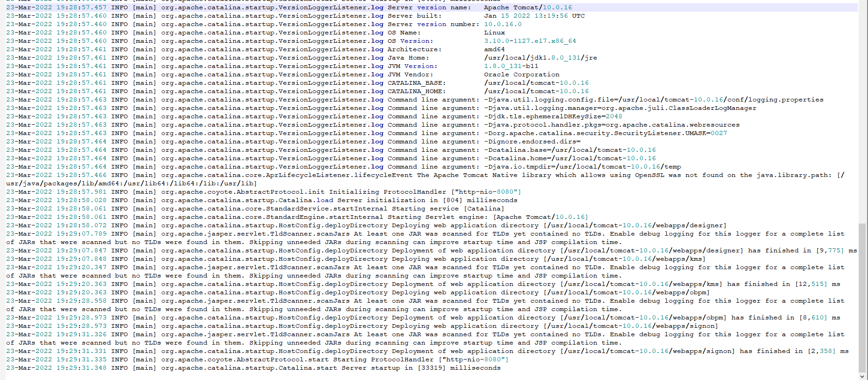Click the 'CATALINA_BASE:' label
Image resolution: width=868 pixels, height=380 pixels.
417,83
